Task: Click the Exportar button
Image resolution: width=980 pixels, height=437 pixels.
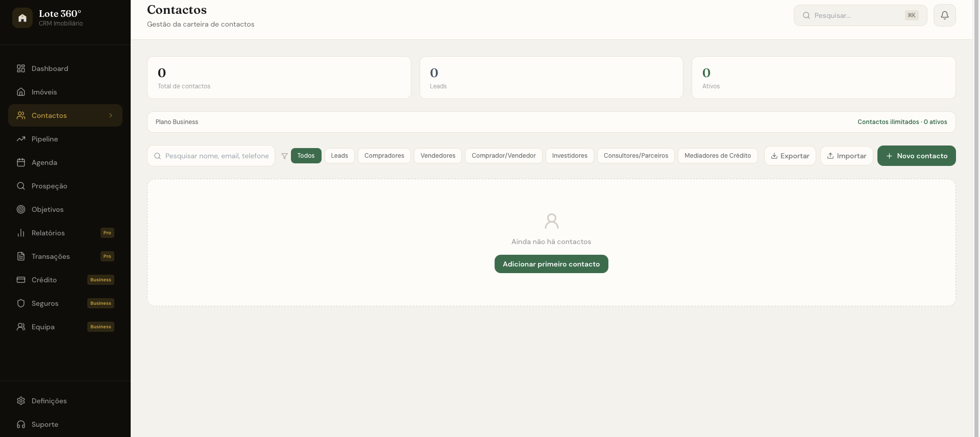Action: coord(790,156)
